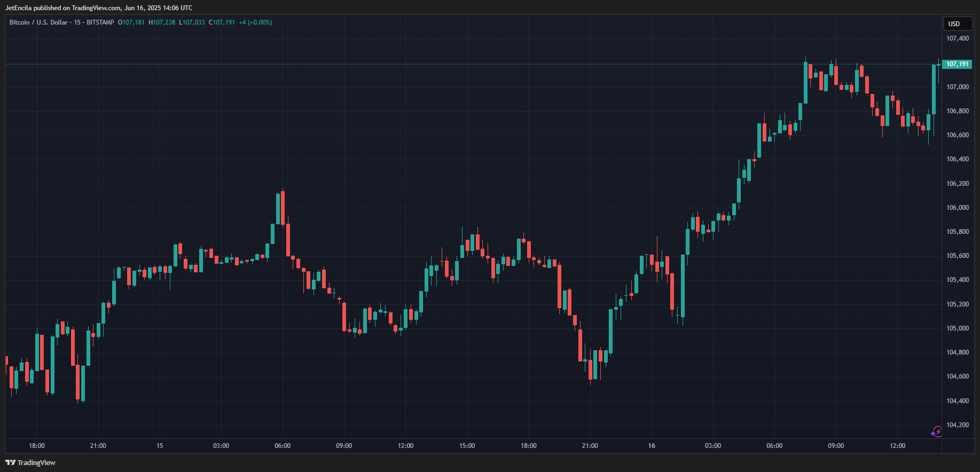Image resolution: width=980 pixels, height=472 pixels.
Task: Click the 105,600 price axis label
Action: pyautogui.click(x=958, y=256)
